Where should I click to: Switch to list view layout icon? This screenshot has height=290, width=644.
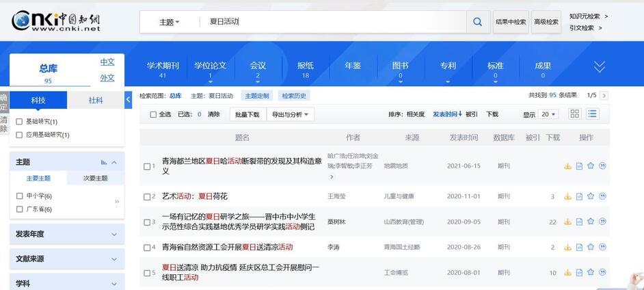click(x=593, y=114)
